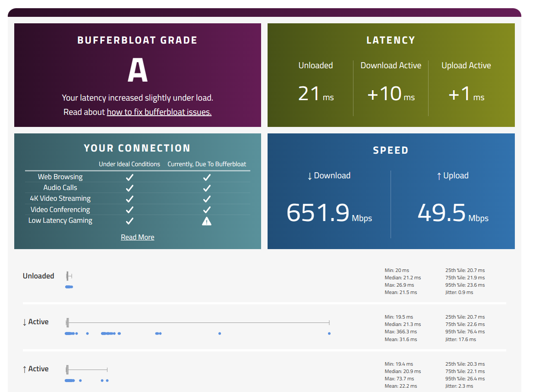Click the download Active latency box plot whisker

(199, 322)
